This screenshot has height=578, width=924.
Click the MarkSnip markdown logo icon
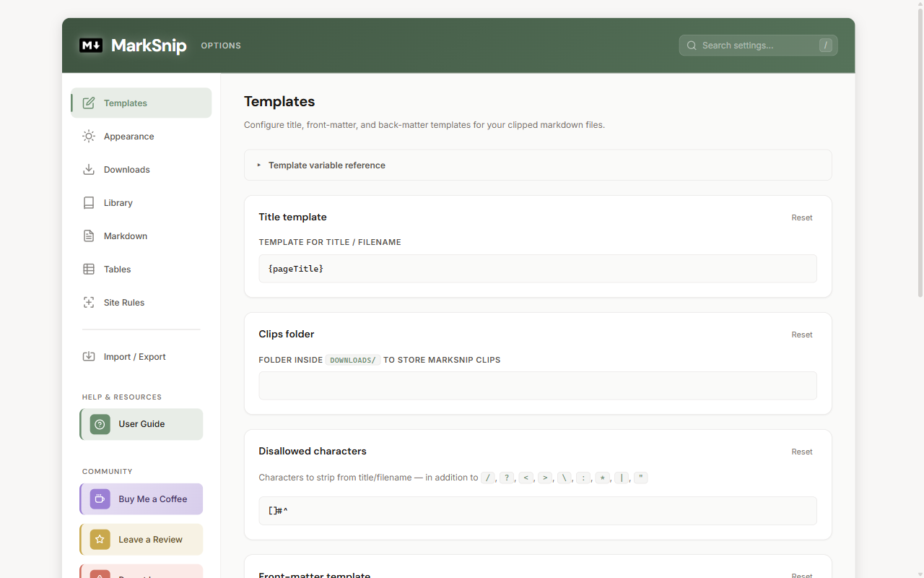[x=91, y=46]
